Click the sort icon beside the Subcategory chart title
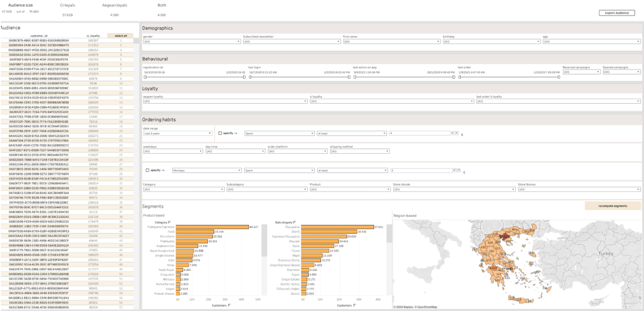This screenshot has height=311, width=644. pyautogui.click(x=294, y=222)
